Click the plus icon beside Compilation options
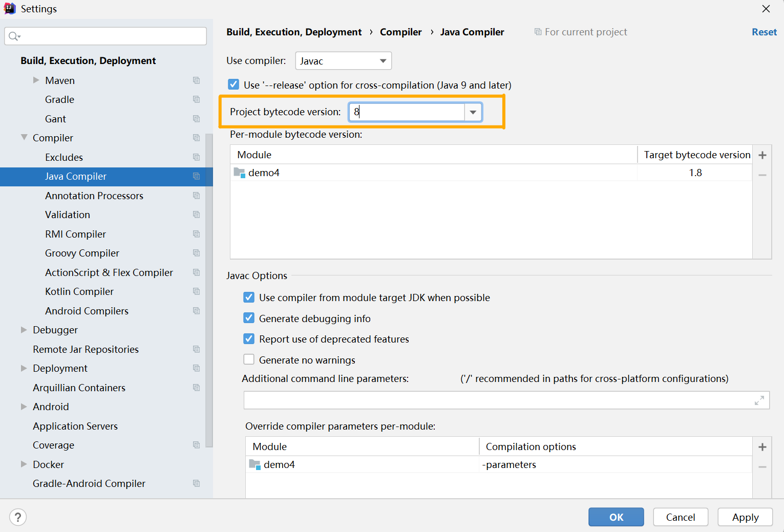This screenshot has width=784, height=532. click(762, 447)
